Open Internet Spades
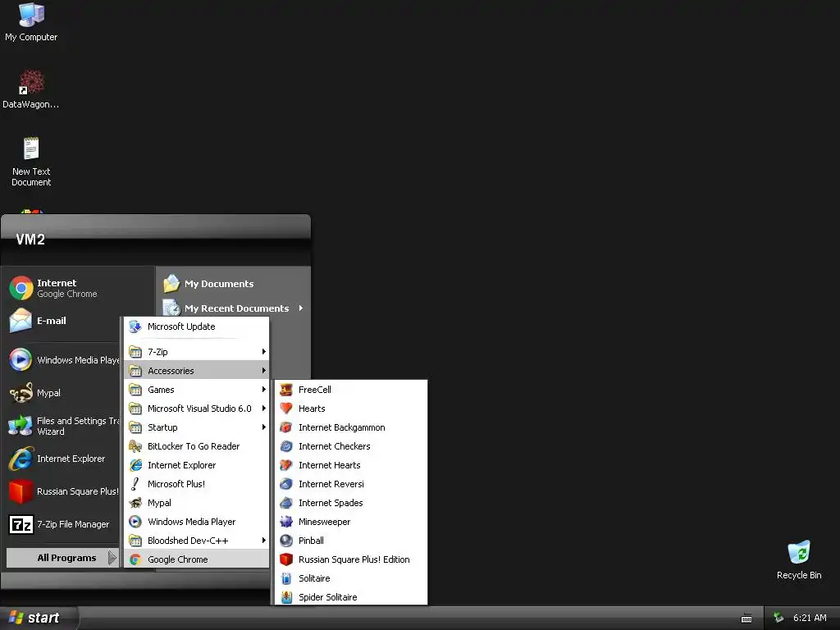Viewport: 840px width, 630px height. click(351, 503)
